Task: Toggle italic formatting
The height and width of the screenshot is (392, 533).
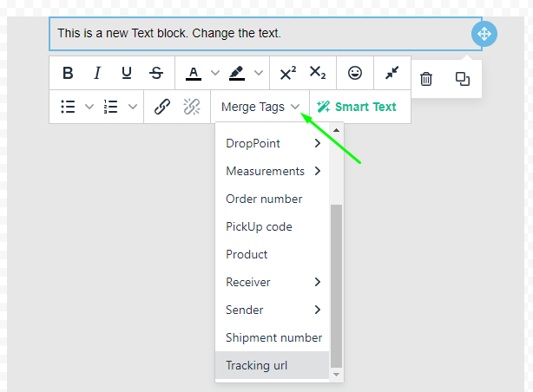Action: [97, 74]
